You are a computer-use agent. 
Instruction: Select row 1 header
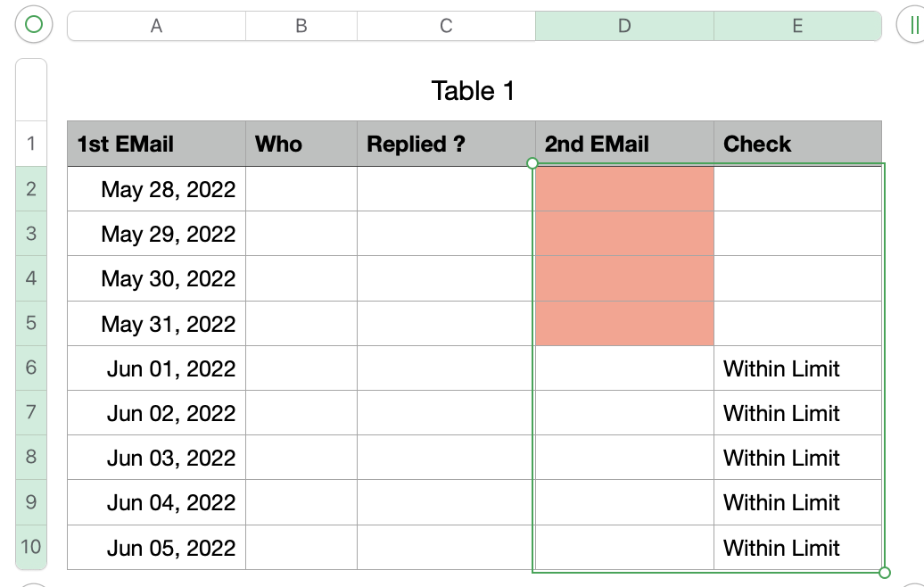31,144
